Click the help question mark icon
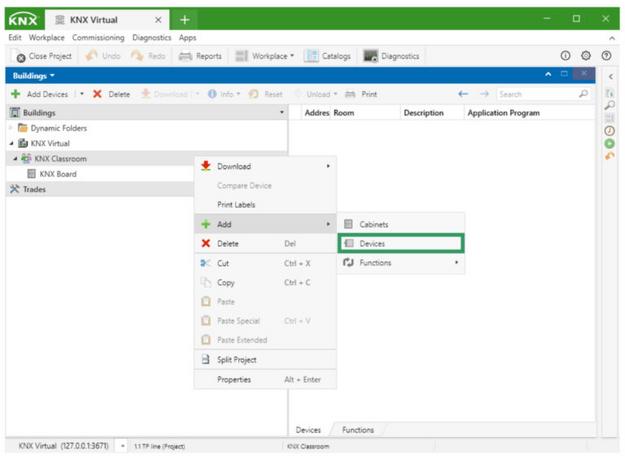 click(606, 56)
